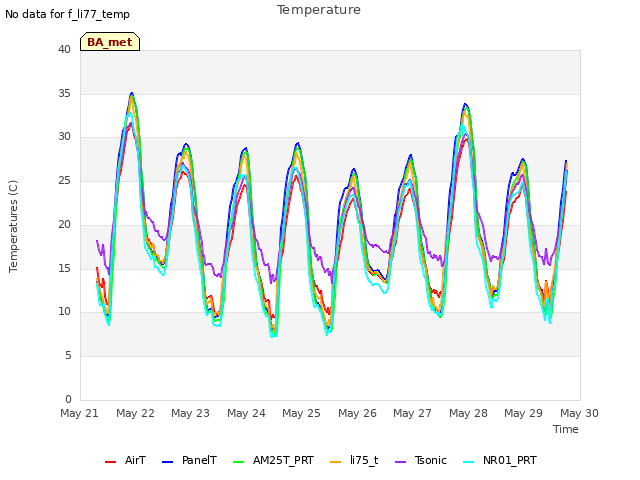Click the 35 y-axis tick label
640x480 pixels.
pyautogui.click(x=64, y=93)
